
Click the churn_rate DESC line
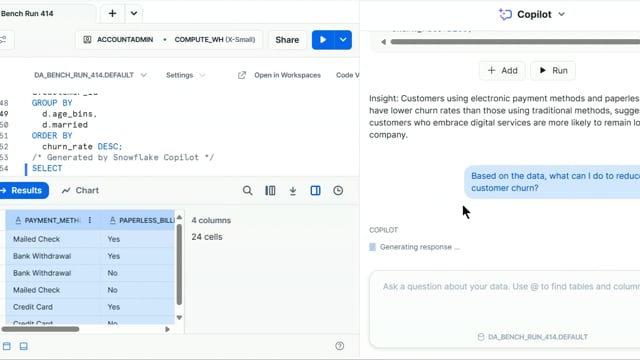point(82,147)
